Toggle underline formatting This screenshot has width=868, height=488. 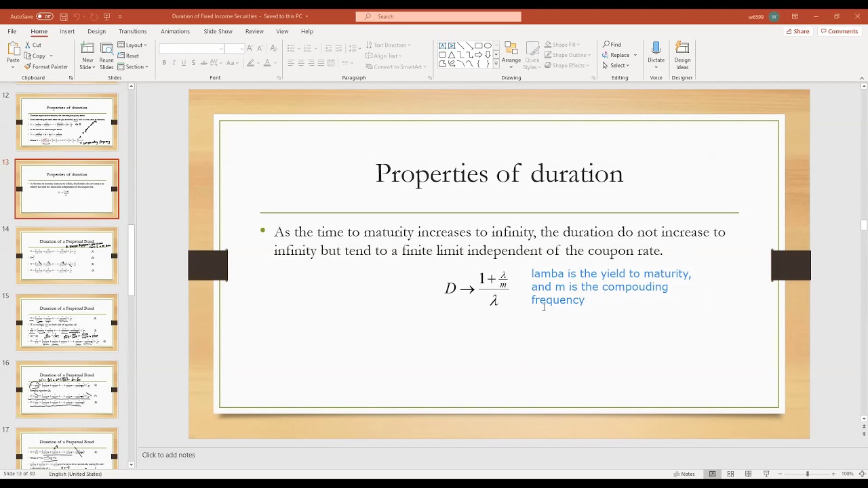tap(183, 63)
